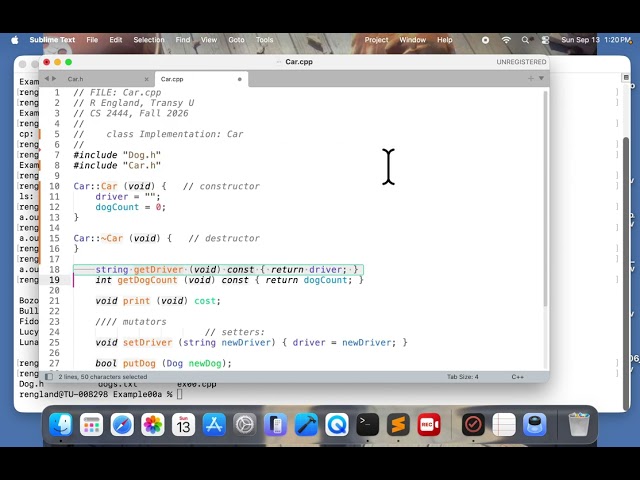Open the Selection menu
The width and height of the screenshot is (640, 480).
tap(149, 40)
